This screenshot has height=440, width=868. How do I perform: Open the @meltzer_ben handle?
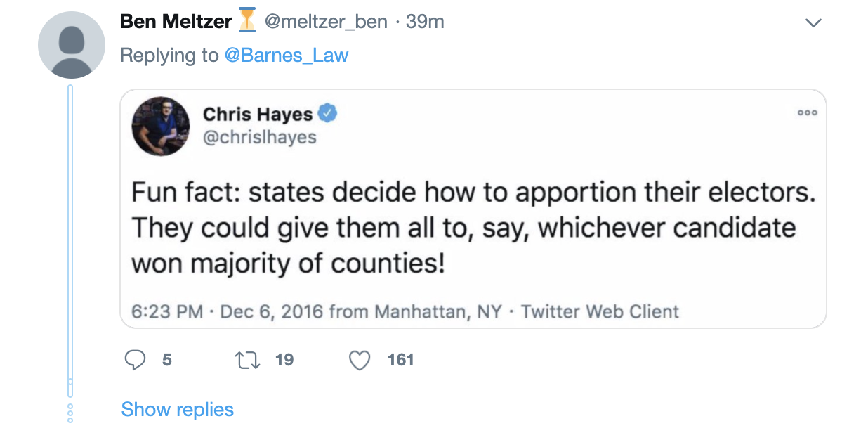[x=326, y=22]
